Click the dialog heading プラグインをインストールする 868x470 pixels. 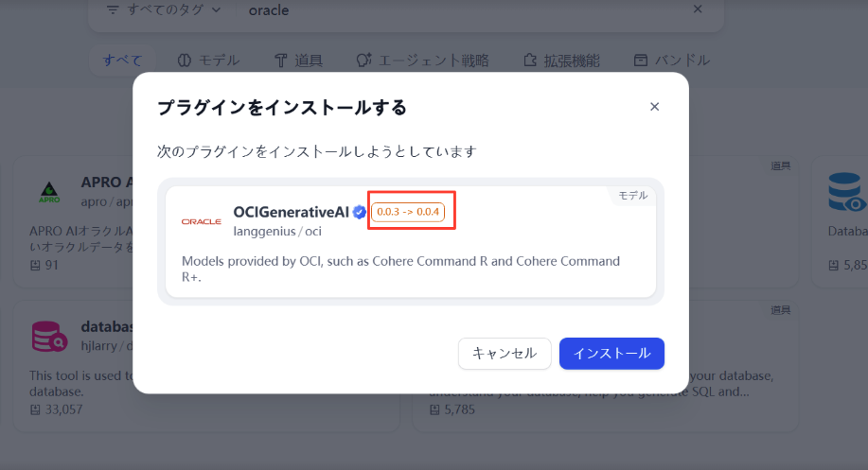[282, 107]
